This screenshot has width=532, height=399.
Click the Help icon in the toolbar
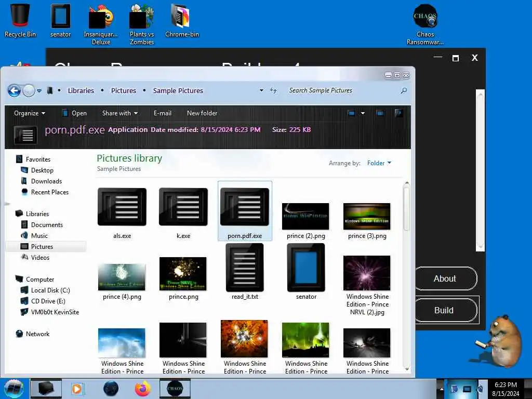click(x=398, y=113)
